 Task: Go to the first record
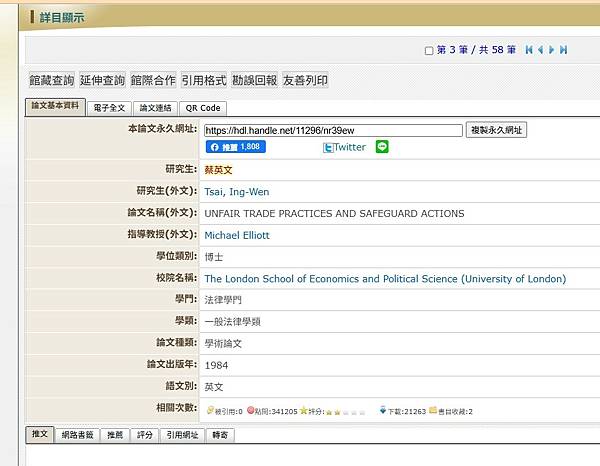coord(529,50)
